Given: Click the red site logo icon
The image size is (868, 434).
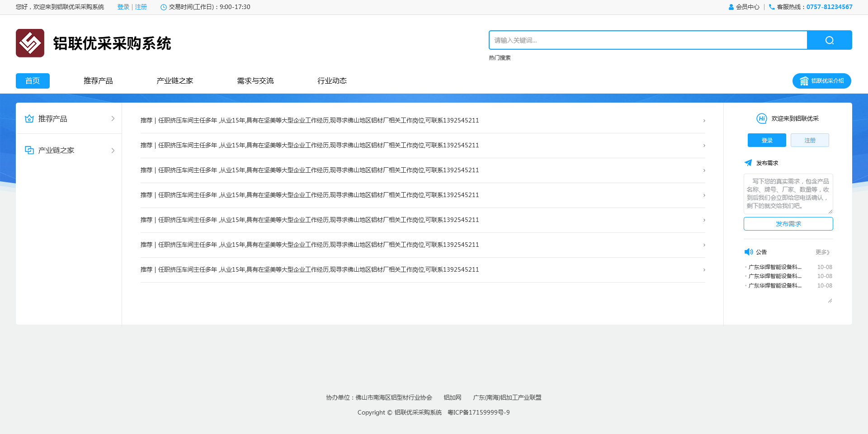Looking at the screenshot, I should (30, 43).
